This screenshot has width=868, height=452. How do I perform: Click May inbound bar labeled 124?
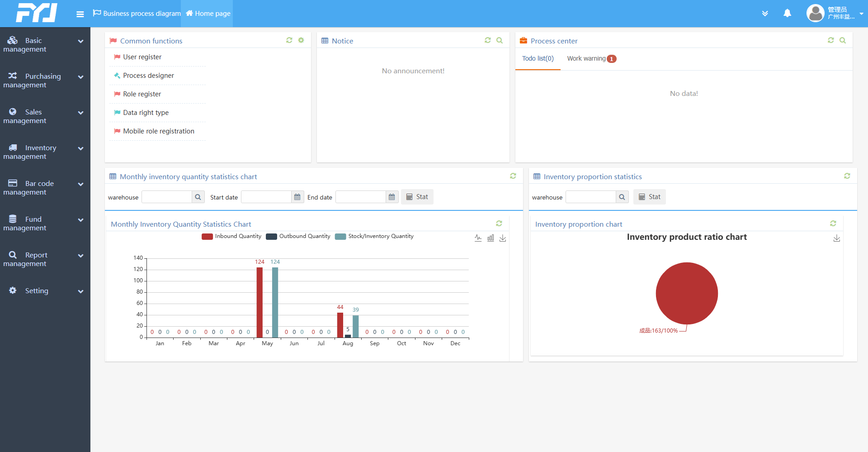(x=259, y=302)
